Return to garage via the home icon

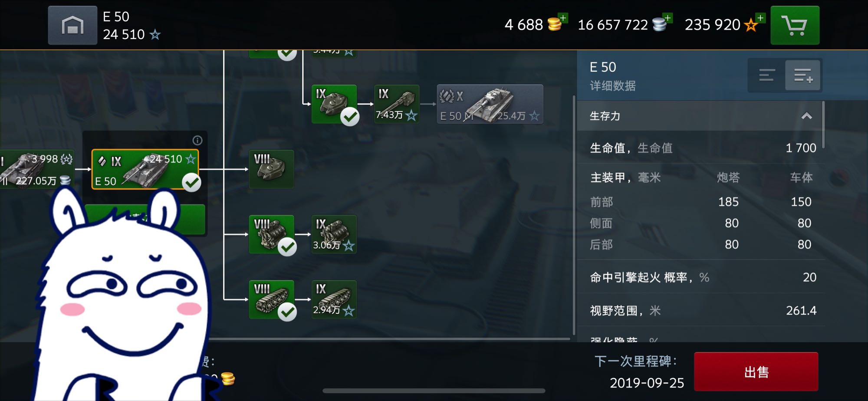pos(72,25)
